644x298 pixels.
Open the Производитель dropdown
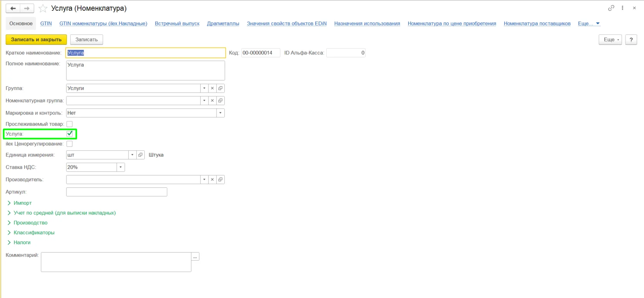(x=204, y=180)
